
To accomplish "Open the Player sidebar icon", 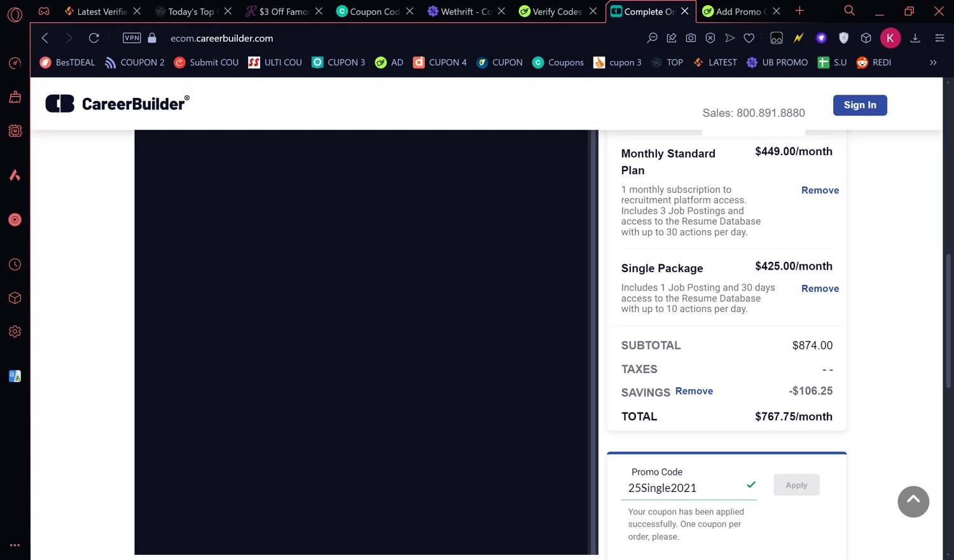I will click(15, 220).
